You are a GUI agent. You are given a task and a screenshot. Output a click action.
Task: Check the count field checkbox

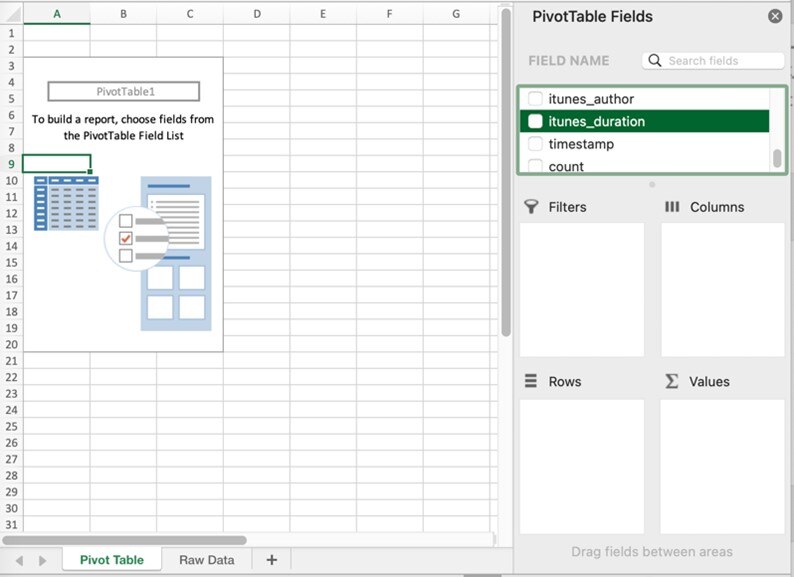pyautogui.click(x=535, y=166)
